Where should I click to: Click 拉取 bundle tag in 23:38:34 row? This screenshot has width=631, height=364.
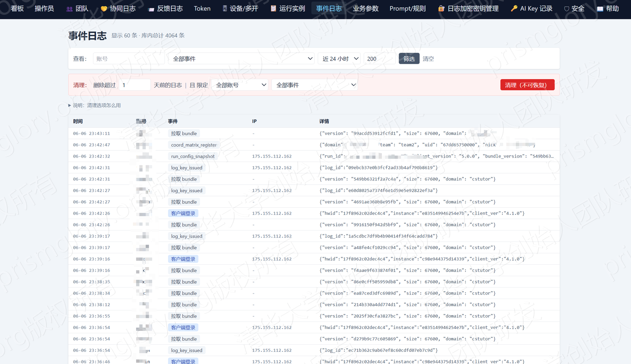tap(184, 293)
